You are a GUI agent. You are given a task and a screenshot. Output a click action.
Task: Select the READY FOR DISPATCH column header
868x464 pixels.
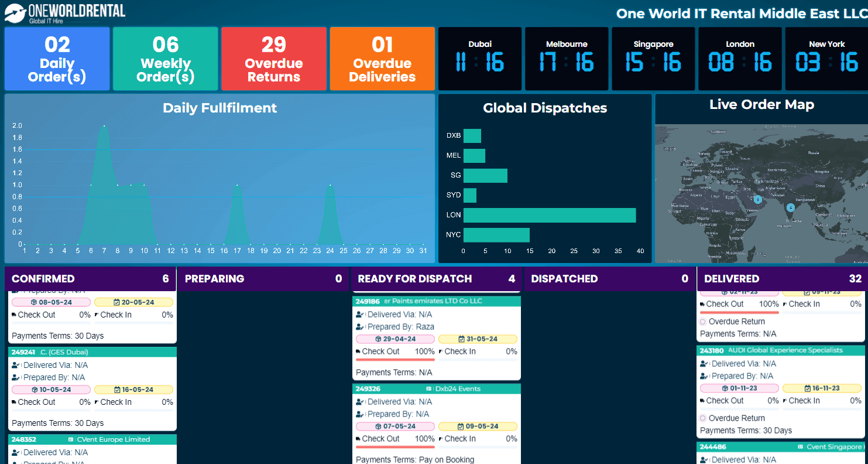[435, 278]
